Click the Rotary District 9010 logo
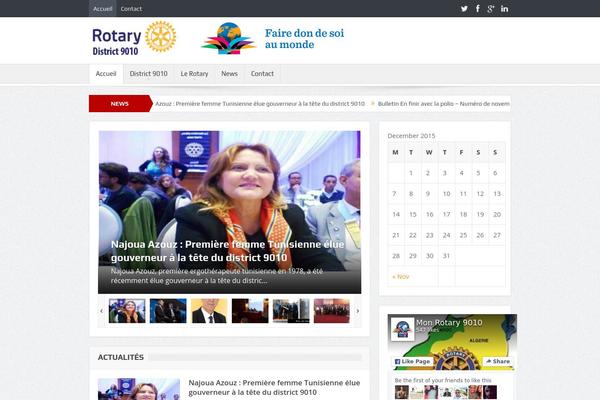This screenshot has height=400, width=600. [134, 38]
